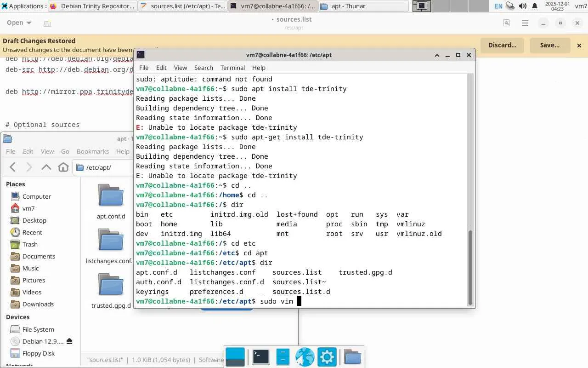Open Thunar's View menu
The image size is (588, 368).
tap(47, 151)
